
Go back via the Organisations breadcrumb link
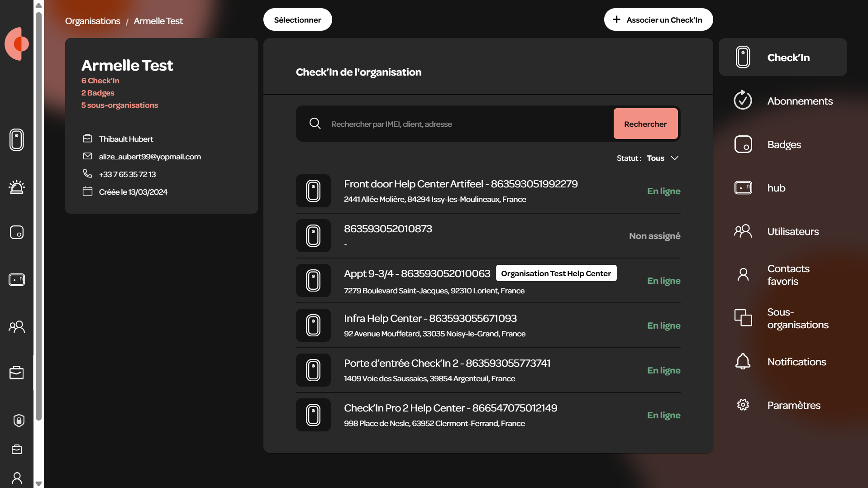tap(93, 21)
